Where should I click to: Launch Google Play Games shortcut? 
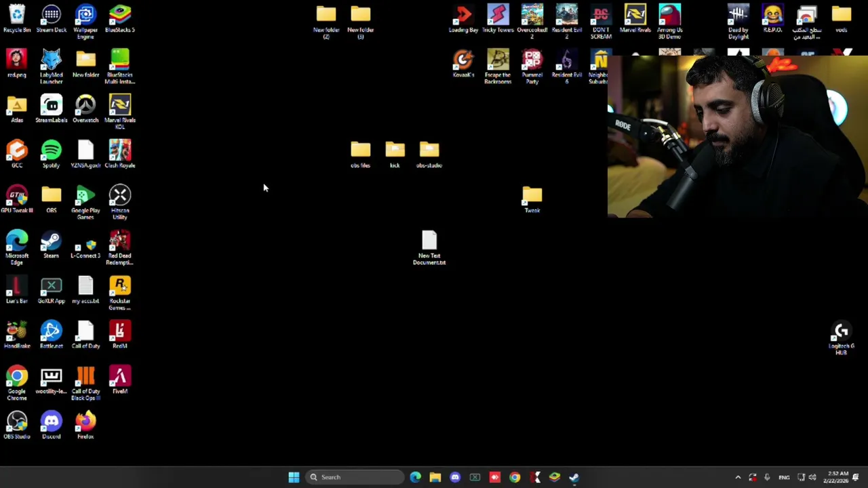coord(85,202)
